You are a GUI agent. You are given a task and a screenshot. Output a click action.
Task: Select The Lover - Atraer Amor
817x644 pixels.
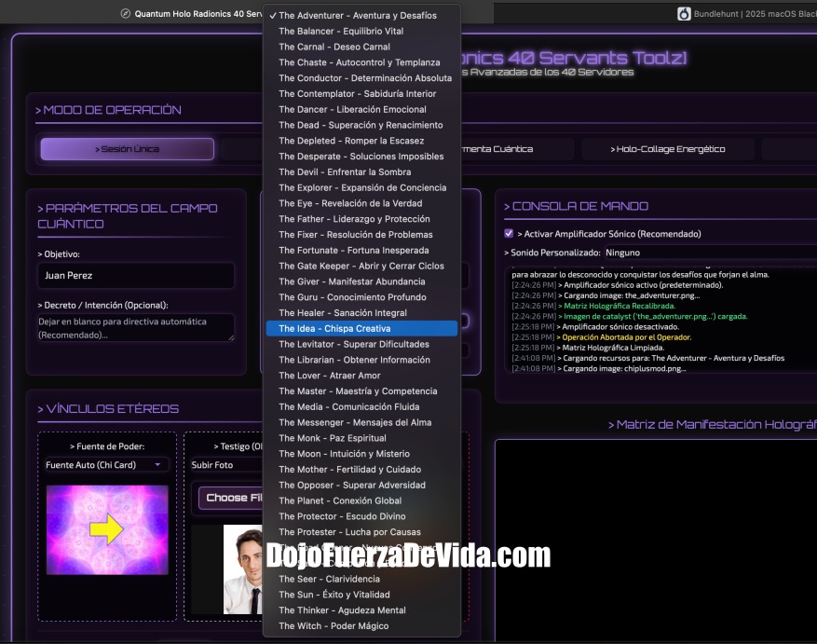[361, 376]
